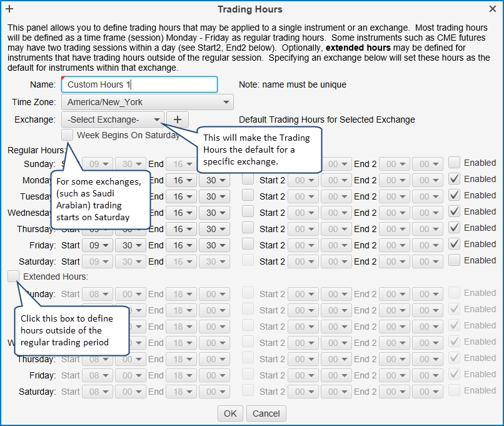The width and height of the screenshot is (504, 426).
Task: Uncheck Tuesday Enabled in Regular Hours
Action: 454,195
